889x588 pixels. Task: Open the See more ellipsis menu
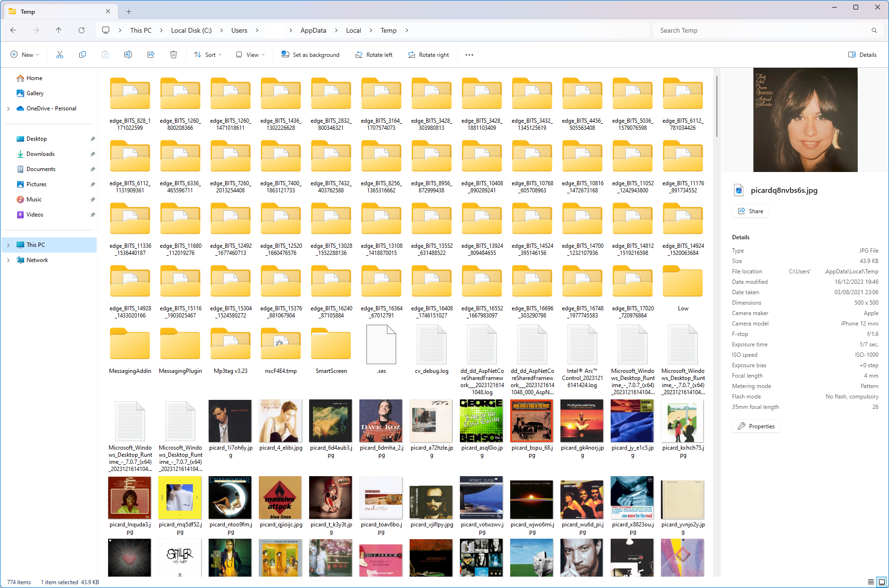click(469, 55)
